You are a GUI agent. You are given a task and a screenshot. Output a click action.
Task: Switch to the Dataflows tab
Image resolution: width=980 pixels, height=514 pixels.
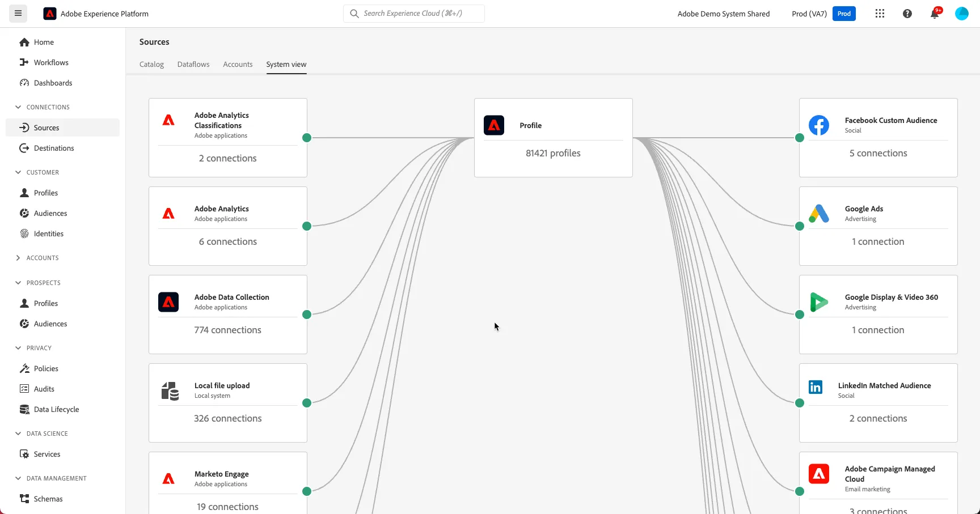193,65
